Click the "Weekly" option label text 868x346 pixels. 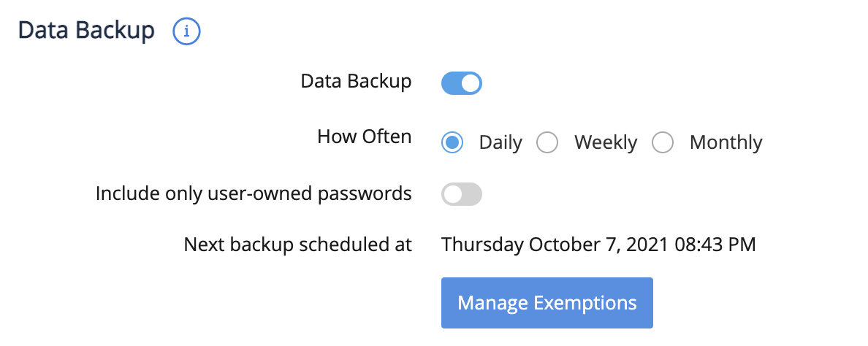coord(605,142)
